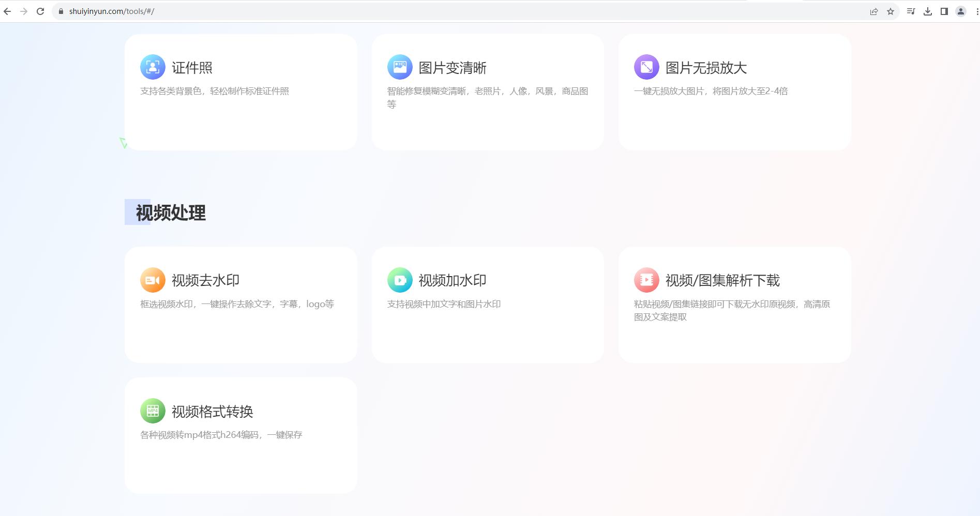Open the media controls icon in toolbar
Screen dimensions: 980x516
coord(911,11)
